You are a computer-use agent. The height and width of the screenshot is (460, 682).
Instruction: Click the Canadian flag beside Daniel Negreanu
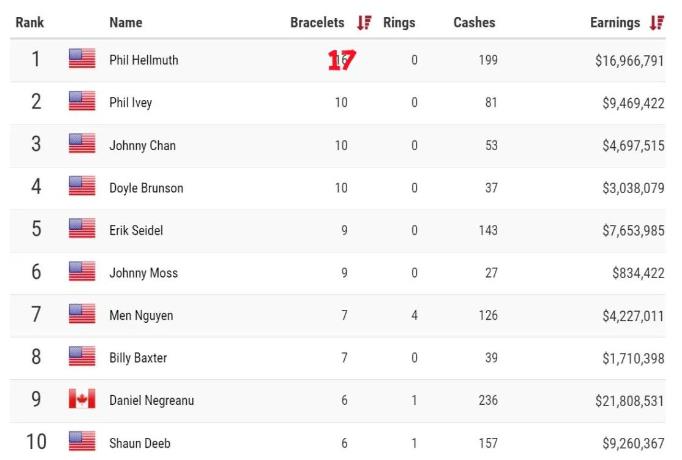coord(82,400)
